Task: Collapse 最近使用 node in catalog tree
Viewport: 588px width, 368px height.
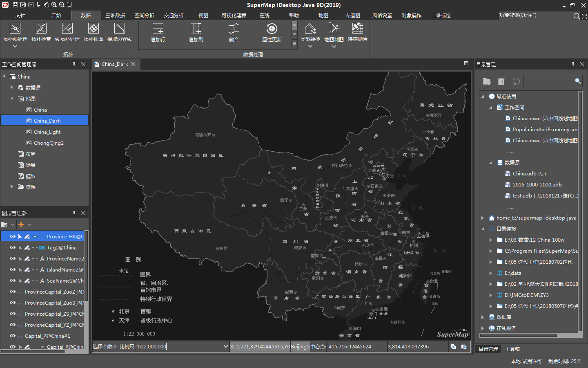Action: (x=483, y=96)
